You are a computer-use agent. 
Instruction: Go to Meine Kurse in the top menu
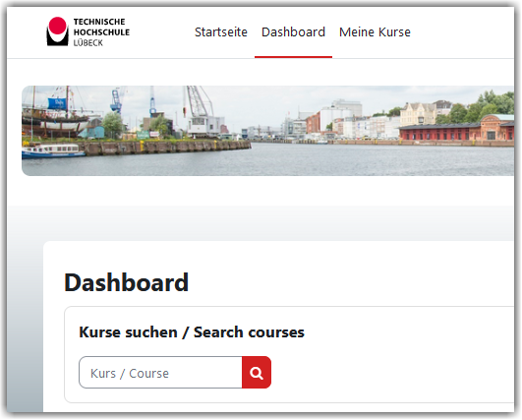[375, 32]
